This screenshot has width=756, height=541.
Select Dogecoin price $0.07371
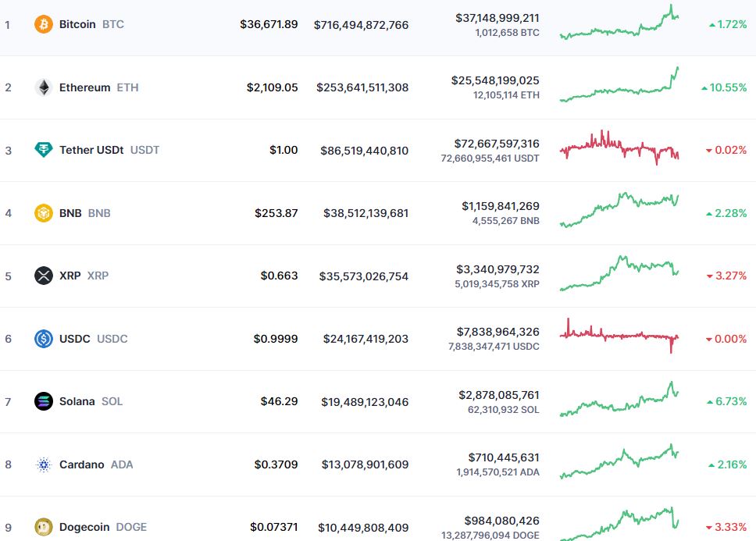[x=274, y=527]
